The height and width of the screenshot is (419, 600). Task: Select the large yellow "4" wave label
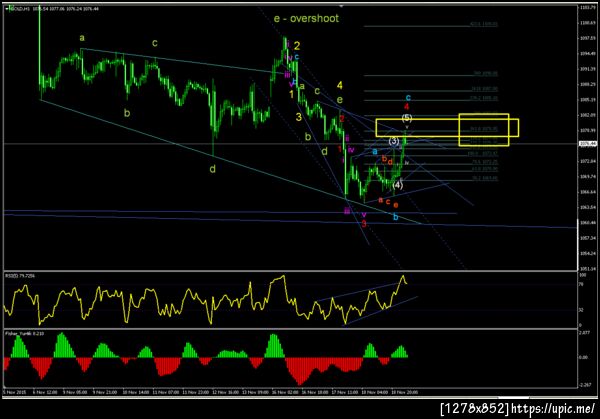click(x=340, y=85)
